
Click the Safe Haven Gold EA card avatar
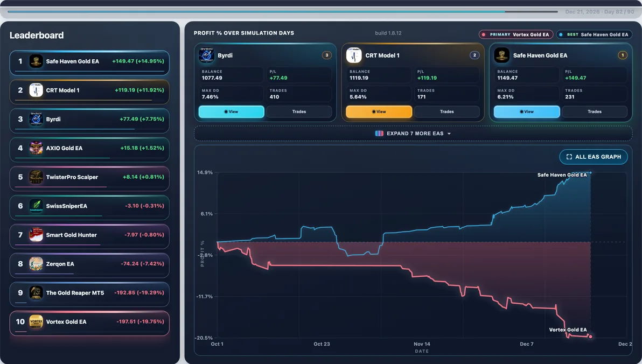(501, 55)
